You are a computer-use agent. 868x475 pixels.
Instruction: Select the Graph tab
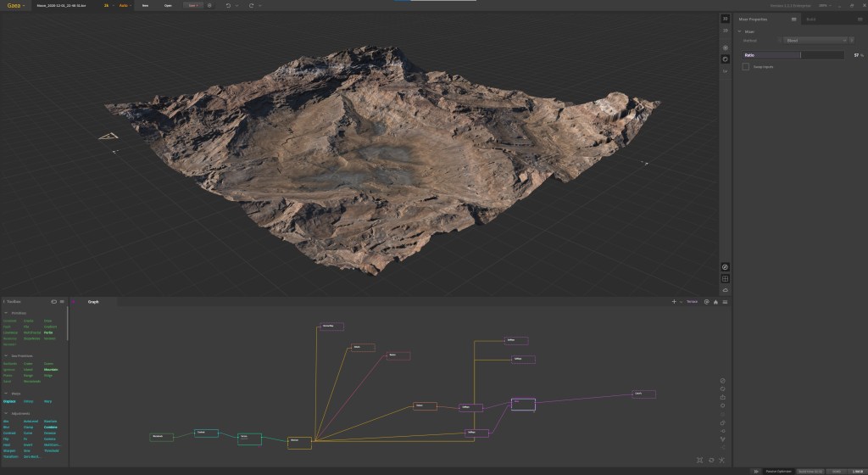93,301
